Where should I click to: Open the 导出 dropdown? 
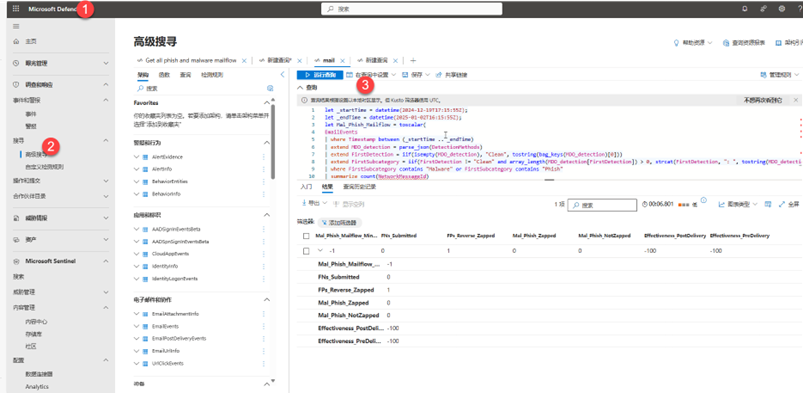(314, 203)
